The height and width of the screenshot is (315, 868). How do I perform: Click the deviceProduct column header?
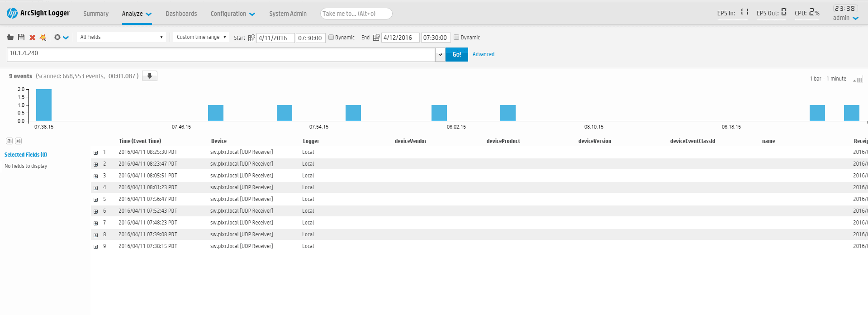503,141
